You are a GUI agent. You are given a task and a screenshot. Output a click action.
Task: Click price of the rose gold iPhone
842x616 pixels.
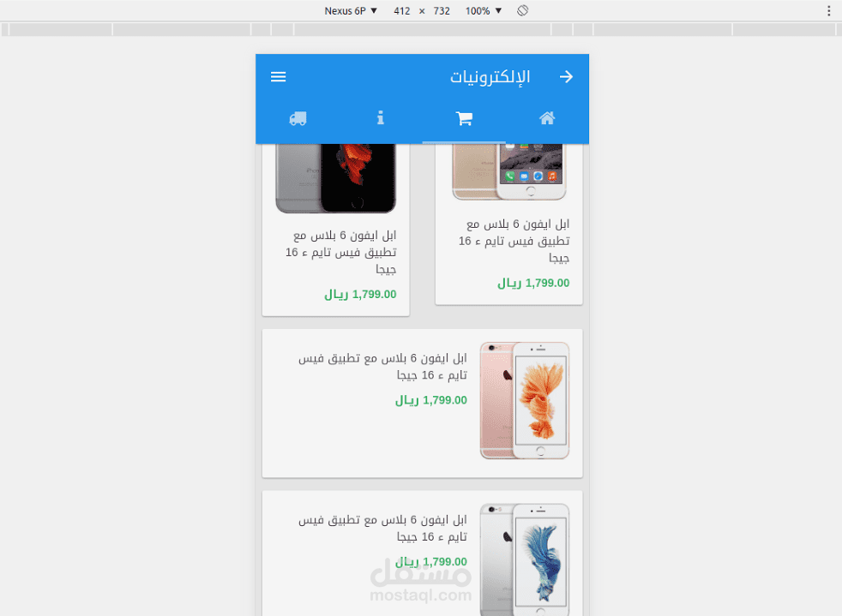pos(431,400)
